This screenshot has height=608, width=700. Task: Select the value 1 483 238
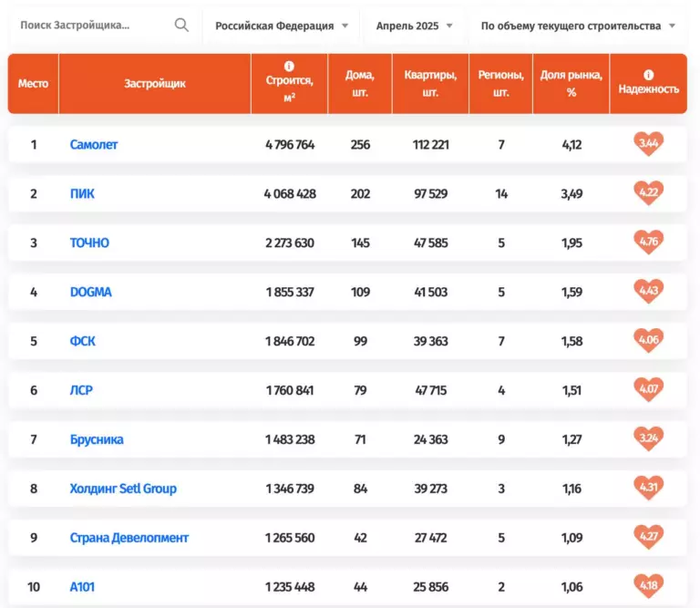pyautogui.click(x=290, y=439)
